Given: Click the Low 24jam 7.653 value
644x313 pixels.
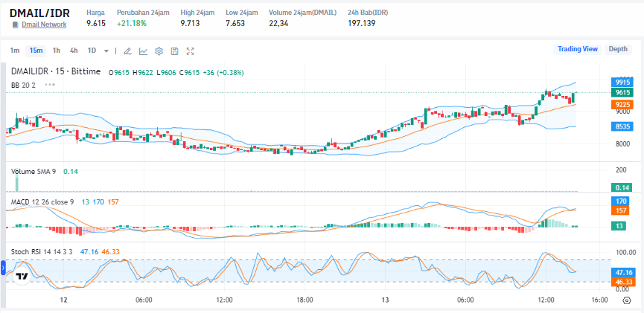Looking at the screenshot, I should point(235,23).
